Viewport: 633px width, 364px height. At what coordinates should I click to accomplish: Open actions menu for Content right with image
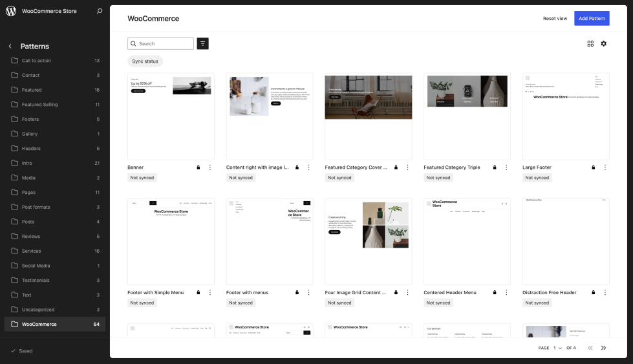pos(309,167)
